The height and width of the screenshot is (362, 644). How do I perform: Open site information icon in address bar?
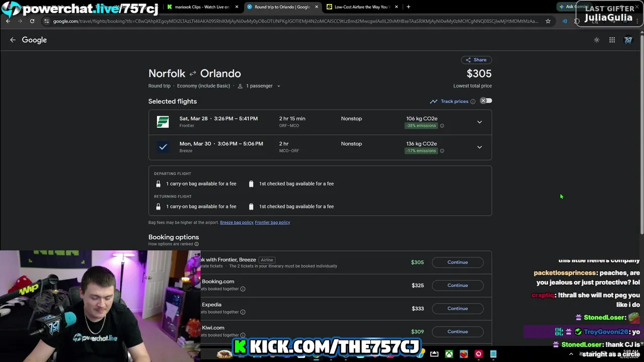point(46,21)
